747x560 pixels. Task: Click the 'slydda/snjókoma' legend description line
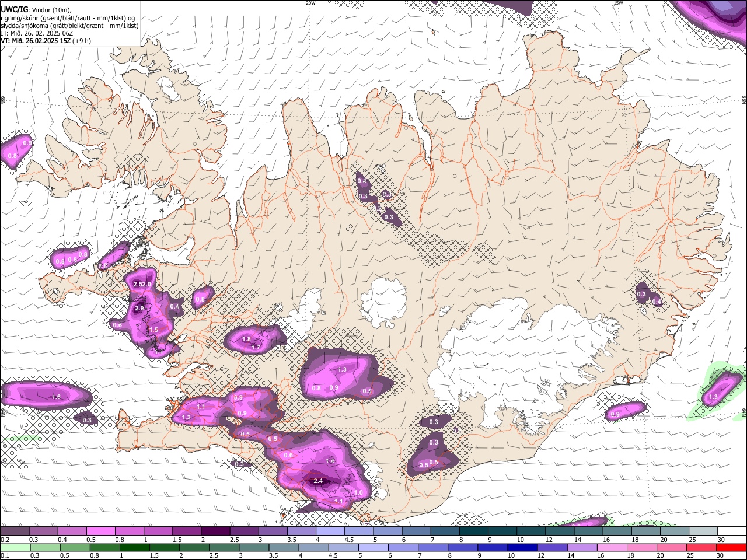(69, 26)
